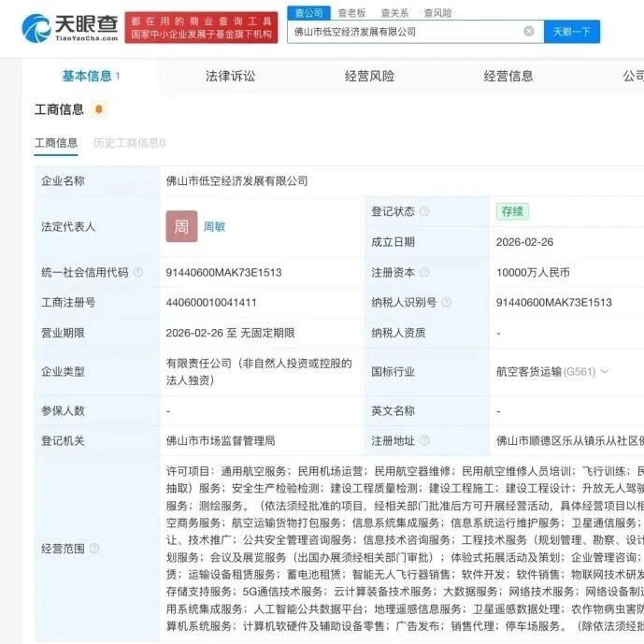Open the help icon next to 登记状态
This screenshot has width=644, height=644.
tap(424, 211)
